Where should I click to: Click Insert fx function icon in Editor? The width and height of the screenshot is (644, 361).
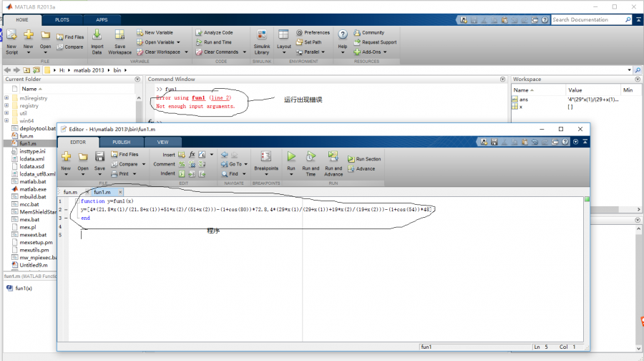(192, 155)
